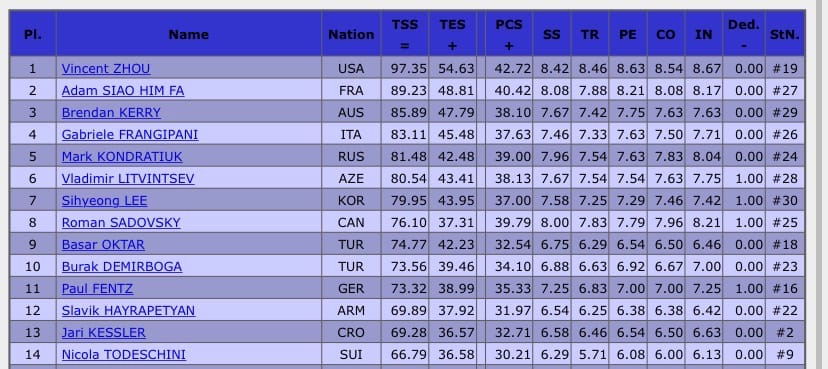Image resolution: width=828 pixels, height=369 pixels.
Task: Open Nicola TODESCHINI's page
Action: tap(124, 355)
